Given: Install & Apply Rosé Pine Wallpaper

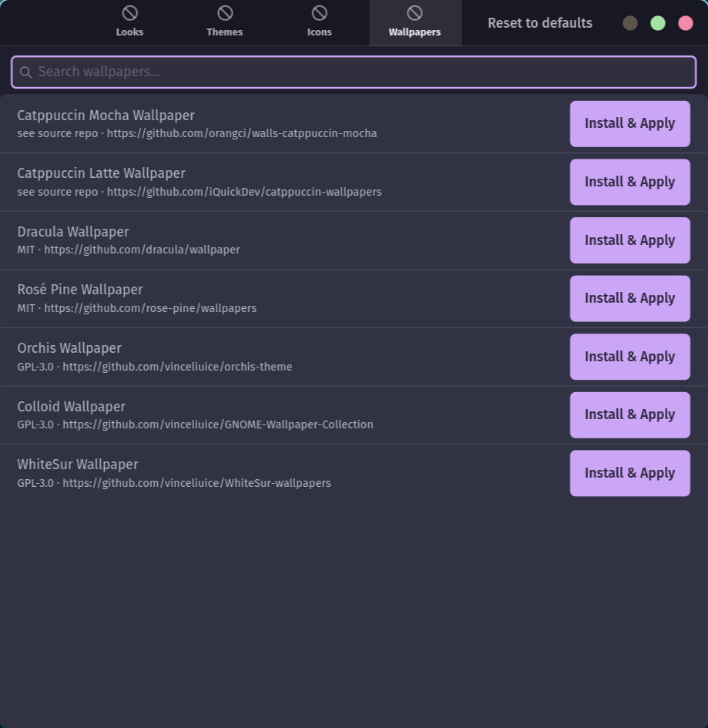Looking at the screenshot, I should (629, 299).
